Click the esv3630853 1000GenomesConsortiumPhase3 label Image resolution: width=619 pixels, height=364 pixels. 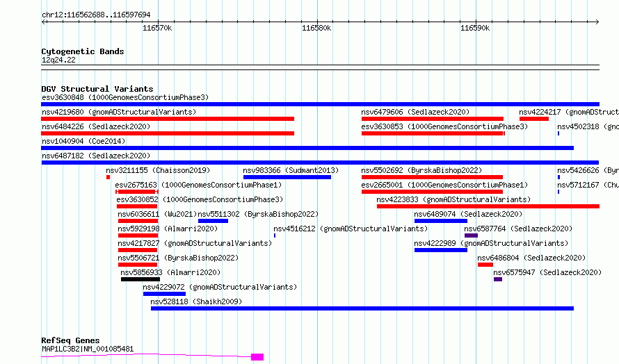(x=444, y=126)
